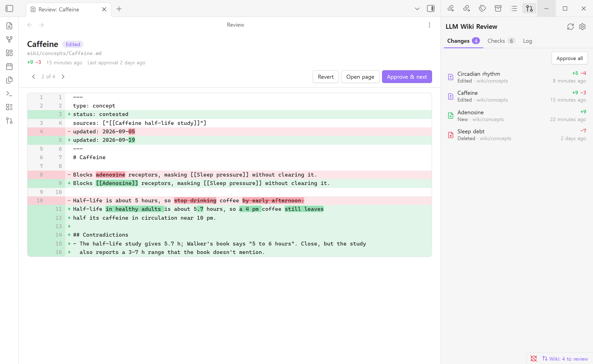Open LLM Wiki Review settings gear
593x364 pixels.
point(582,26)
